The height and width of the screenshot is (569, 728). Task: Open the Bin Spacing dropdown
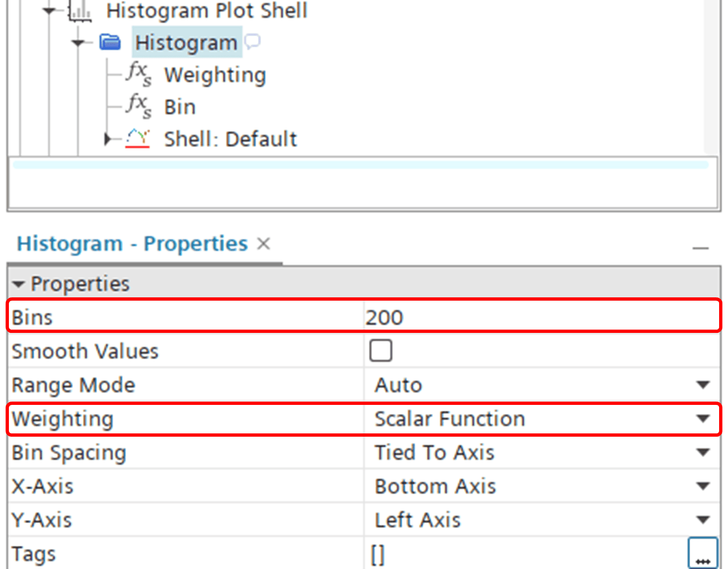point(702,452)
